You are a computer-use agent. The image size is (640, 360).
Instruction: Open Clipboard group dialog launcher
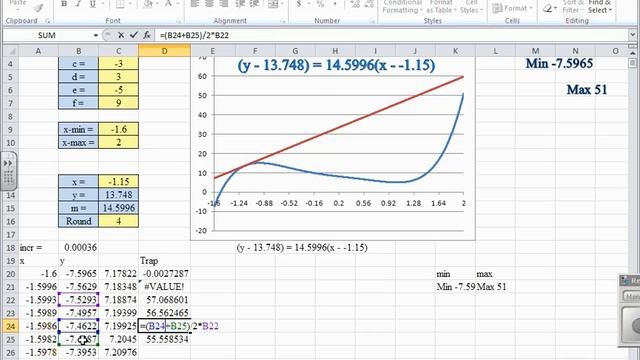point(47,21)
